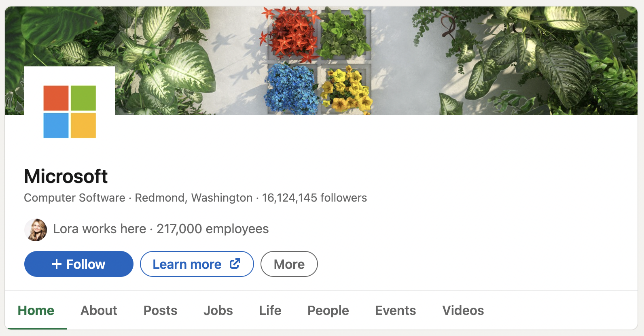Image resolution: width=644 pixels, height=336 pixels.
Task: Select the Life tab
Action: point(270,310)
